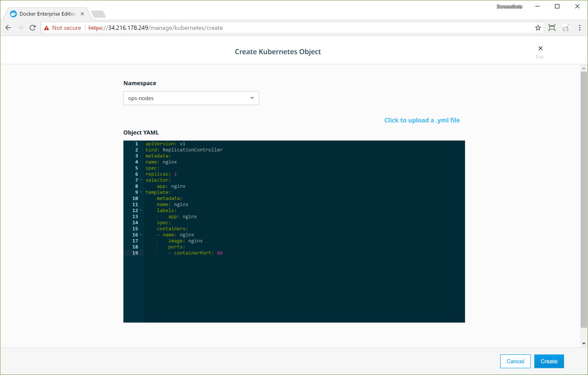
Task: Fold the container name block on line 16
Action: [x=141, y=235]
